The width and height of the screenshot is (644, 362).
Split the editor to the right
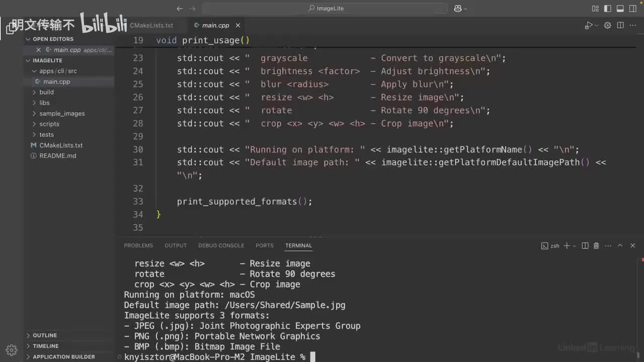[x=620, y=25]
